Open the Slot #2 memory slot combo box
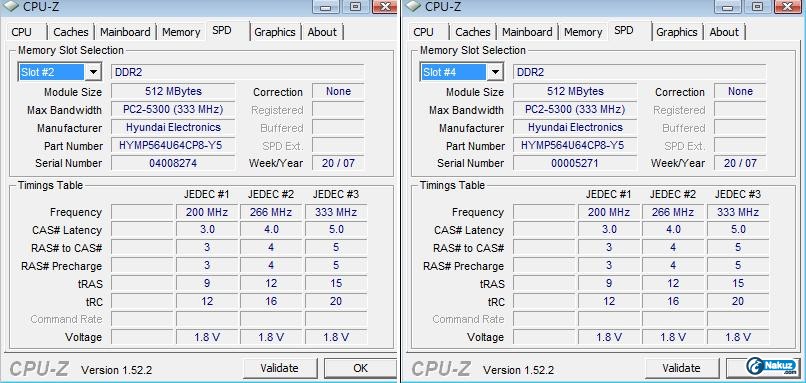Viewport: 806px width, 383px height. (59, 72)
